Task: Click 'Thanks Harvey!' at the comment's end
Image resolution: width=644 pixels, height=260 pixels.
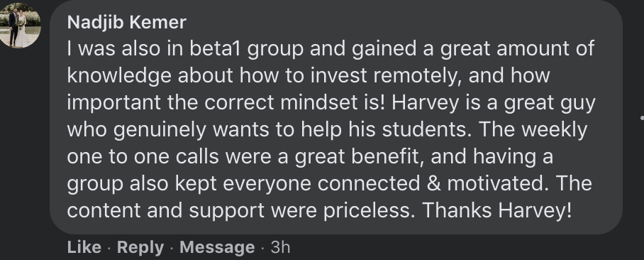Action: click(497, 210)
